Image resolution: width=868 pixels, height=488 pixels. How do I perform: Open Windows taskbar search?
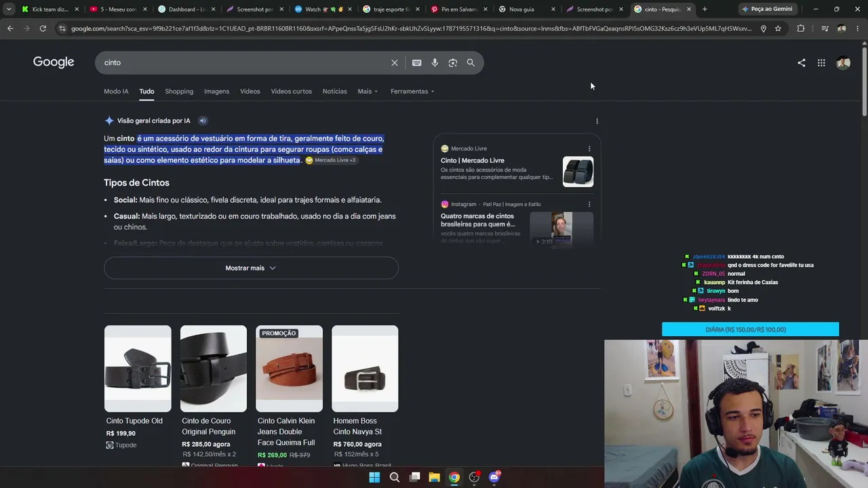(x=395, y=477)
